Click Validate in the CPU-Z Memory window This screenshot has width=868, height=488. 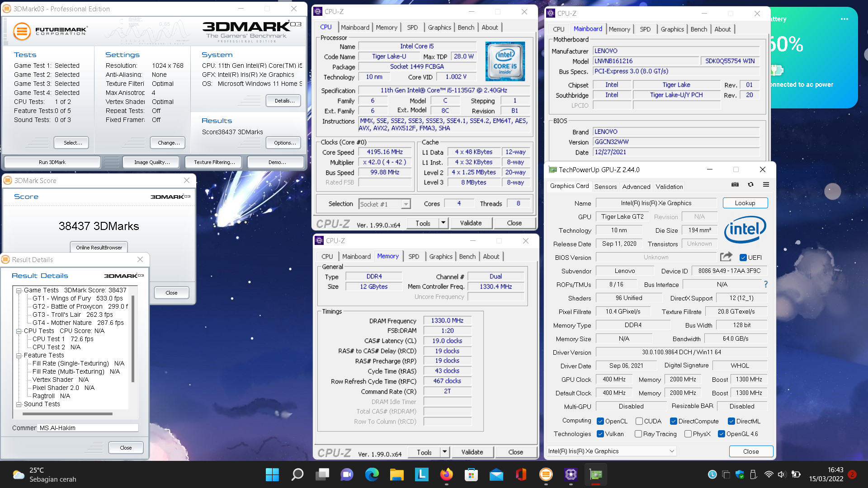tap(472, 452)
